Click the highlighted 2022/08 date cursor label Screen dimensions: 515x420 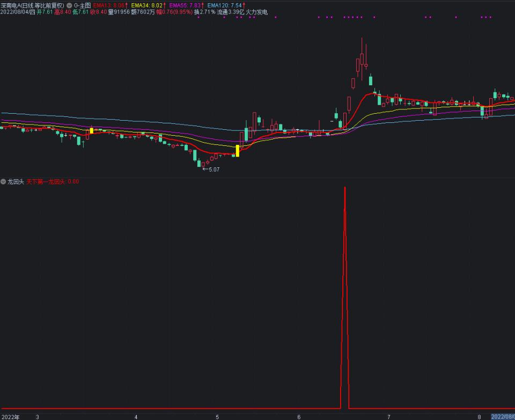(x=503, y=417)
